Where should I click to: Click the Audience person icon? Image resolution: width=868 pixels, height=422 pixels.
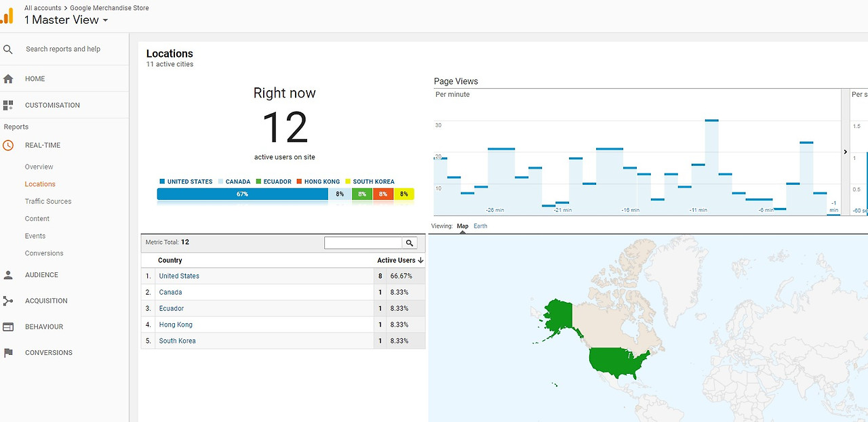tap(8, 275)
